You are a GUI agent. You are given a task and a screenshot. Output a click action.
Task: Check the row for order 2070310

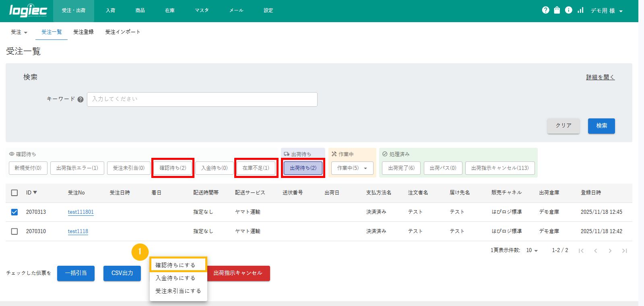14,232
